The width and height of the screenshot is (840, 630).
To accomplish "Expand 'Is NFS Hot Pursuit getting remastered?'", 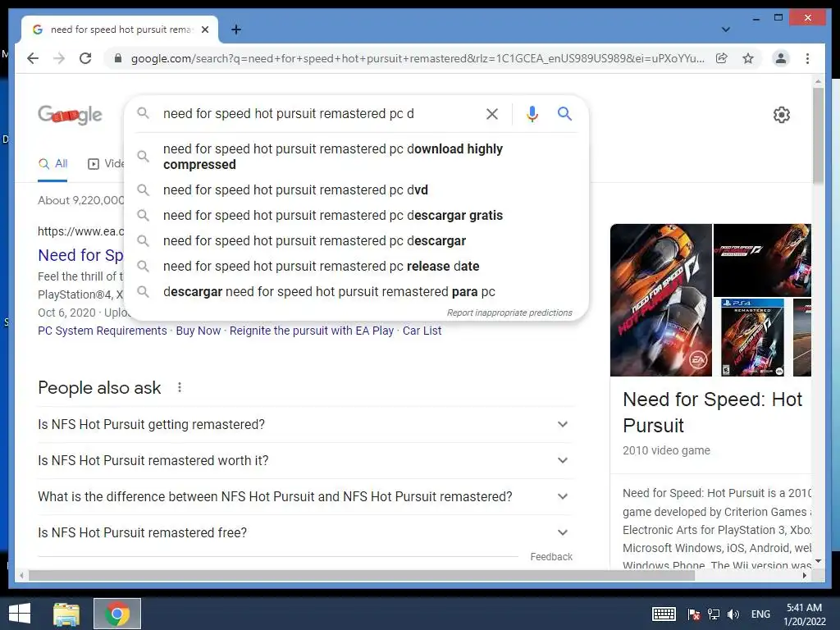I will tap(305, 424).
